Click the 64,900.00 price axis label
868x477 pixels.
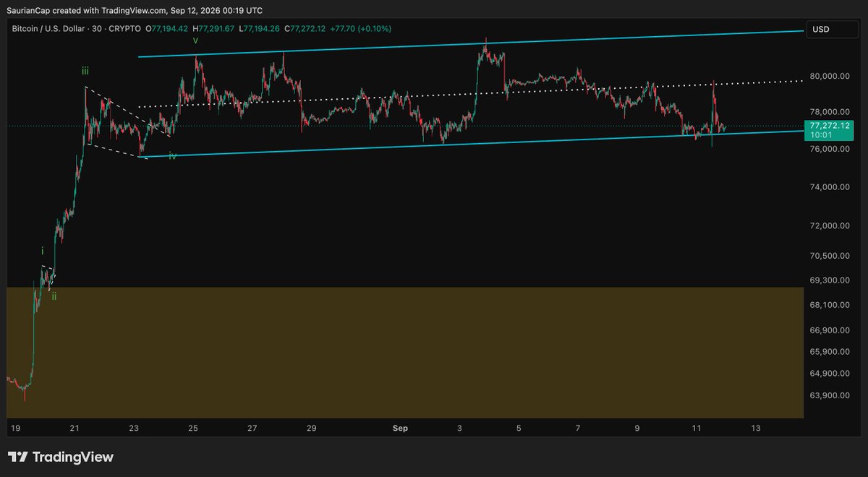829,374
